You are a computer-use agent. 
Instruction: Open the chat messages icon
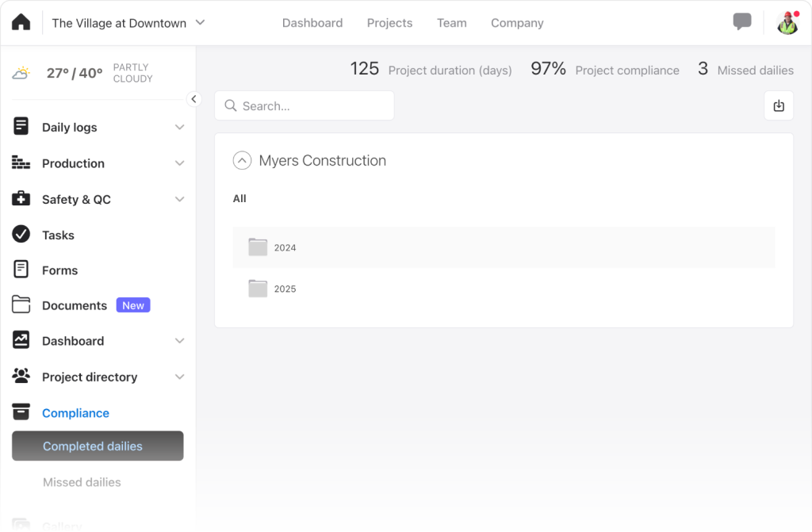click(741, 22)
